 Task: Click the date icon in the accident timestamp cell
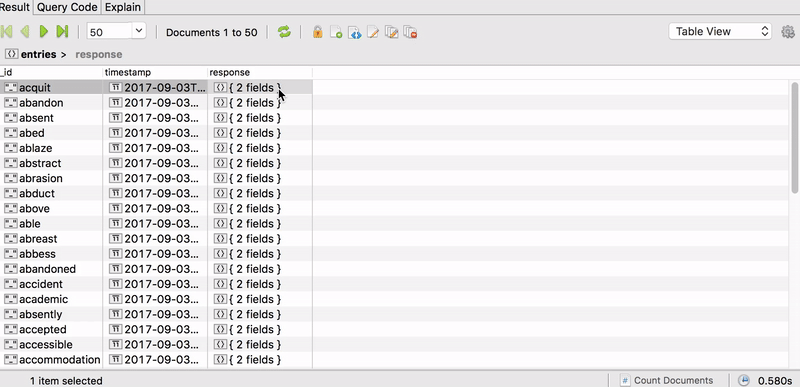(116, 284)
